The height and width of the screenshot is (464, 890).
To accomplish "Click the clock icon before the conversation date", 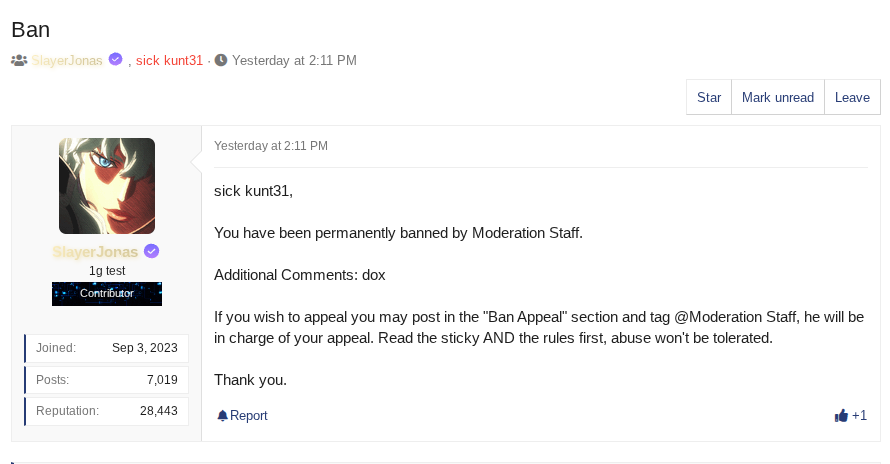I will (221, 60).
